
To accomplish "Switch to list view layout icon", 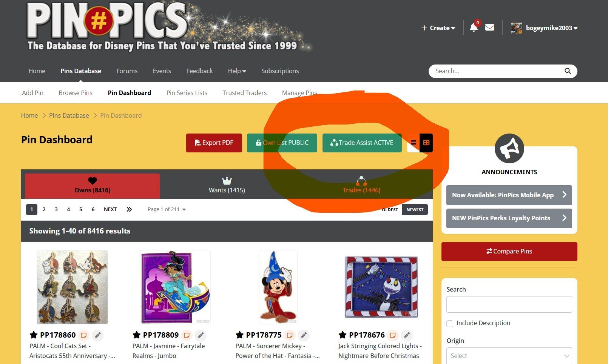I will click(x=414, y=143).
